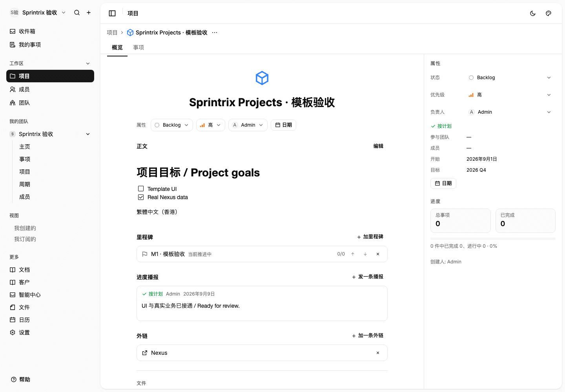Screen dimensions: 565x392
Task: Open 文件 in sidebar
Action: (50, 307)
